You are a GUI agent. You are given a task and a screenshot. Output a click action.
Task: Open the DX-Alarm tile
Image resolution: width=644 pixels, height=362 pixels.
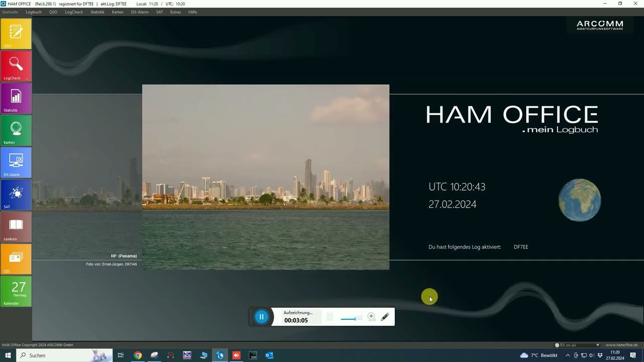(x=16, y=163)
